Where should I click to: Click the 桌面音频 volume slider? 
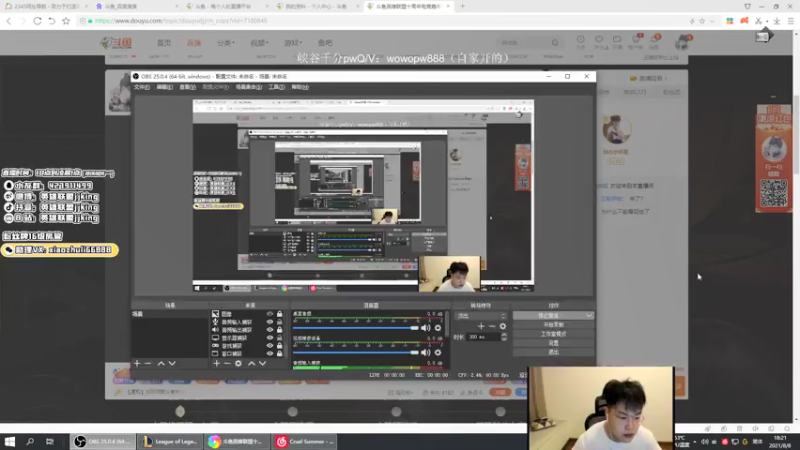(356, 328)
